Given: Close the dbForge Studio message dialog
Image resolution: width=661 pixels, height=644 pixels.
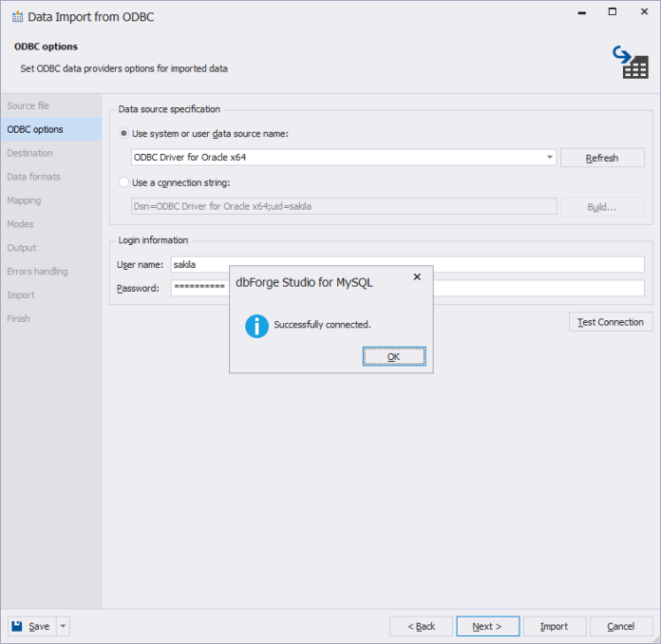Looking at the screenshot, I should [x=417, y=276].
